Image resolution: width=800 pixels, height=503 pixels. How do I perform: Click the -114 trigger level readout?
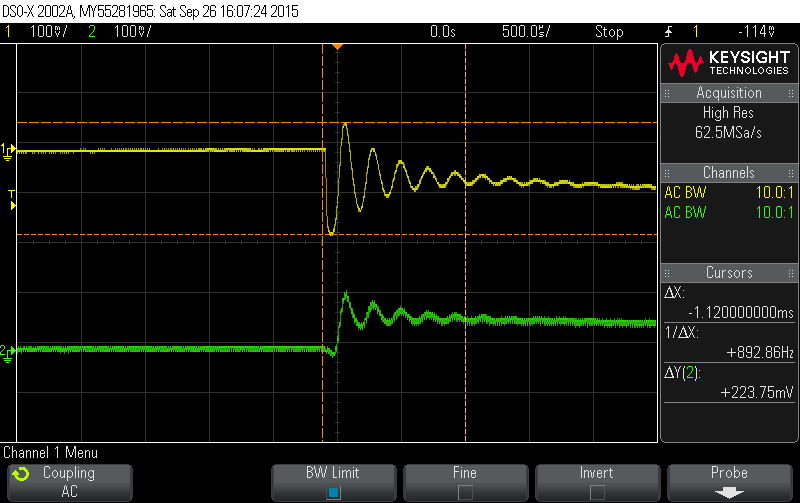tap(757, 32)
